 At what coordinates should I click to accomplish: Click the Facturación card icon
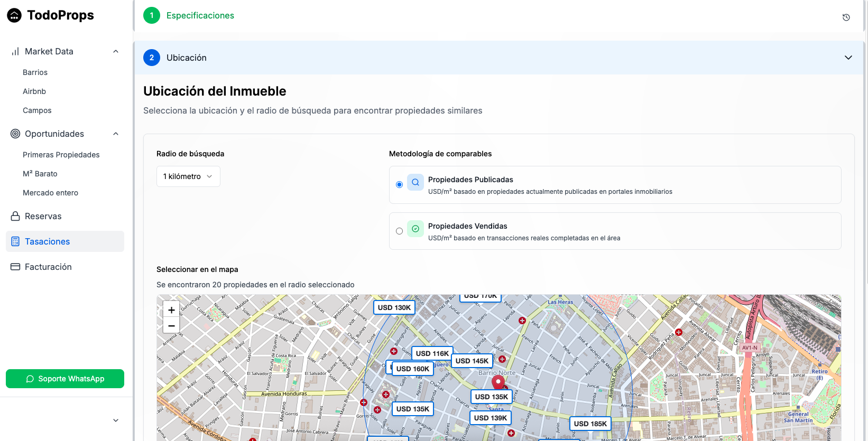click(15, 267)
